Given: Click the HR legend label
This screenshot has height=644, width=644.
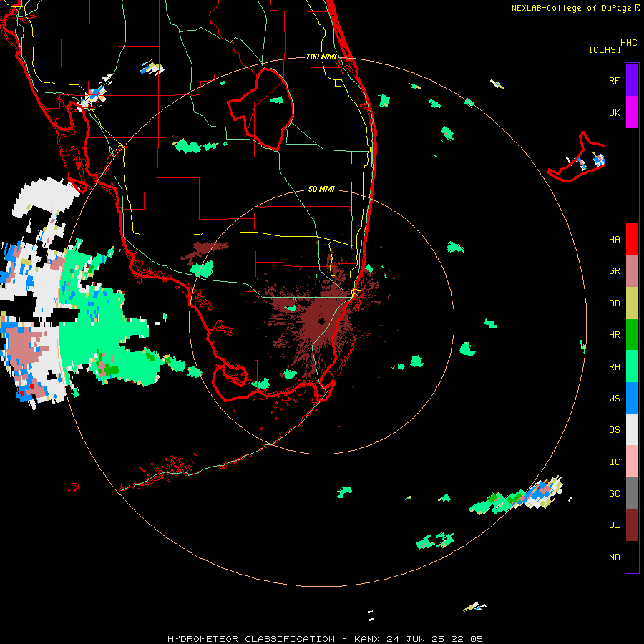Looking at the screenshot, I should click(x=614, y=335).
